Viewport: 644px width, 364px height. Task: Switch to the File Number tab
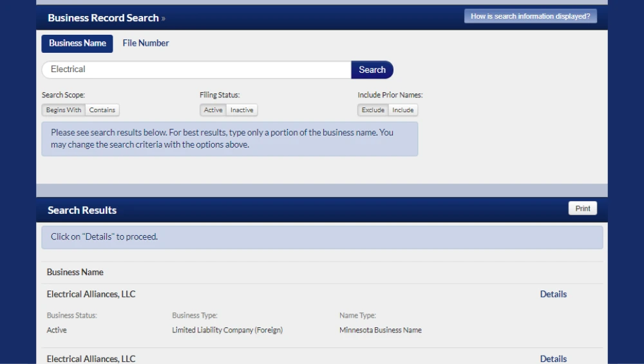point(146,43)
